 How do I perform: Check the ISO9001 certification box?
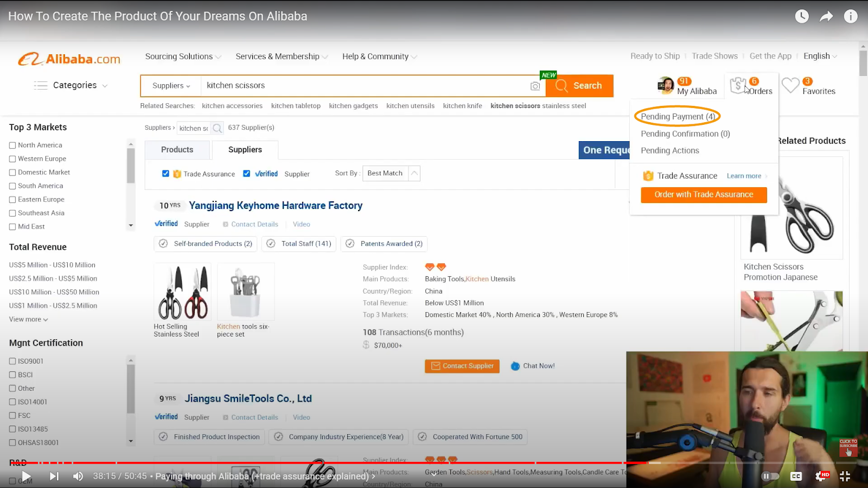[x=12, y=361]
